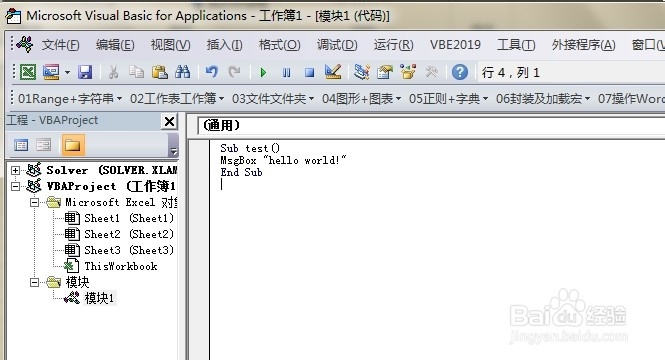
Task: Collapse the Microsoft Excel 对象 folder
Action: 35,202
